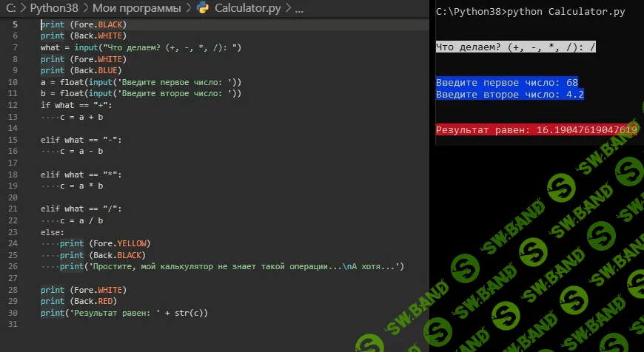Place cursor on Fore.BLACK print statement
Screen dimensions: 644x352
[x=84, y=24]
